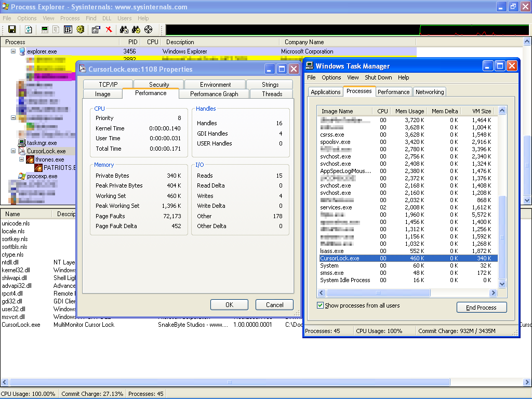Image resolution: width=532 pixels, height=399 pixels.
Task: Switch to the Networking tab in Task Manager
Action: (x=429, y=91)
